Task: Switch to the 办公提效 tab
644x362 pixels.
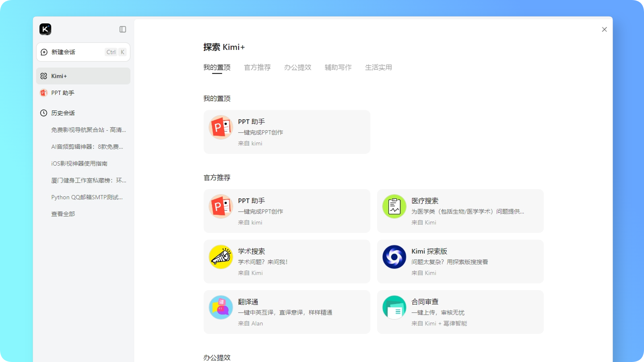Action: (x=298, y=68)
